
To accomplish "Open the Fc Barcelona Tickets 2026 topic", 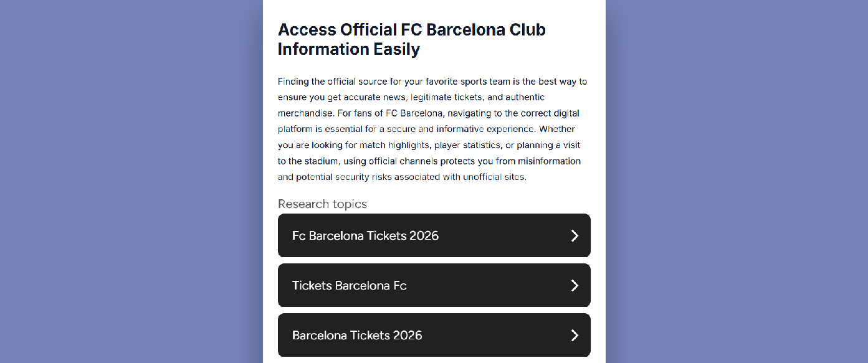I will tap(434, 235).
